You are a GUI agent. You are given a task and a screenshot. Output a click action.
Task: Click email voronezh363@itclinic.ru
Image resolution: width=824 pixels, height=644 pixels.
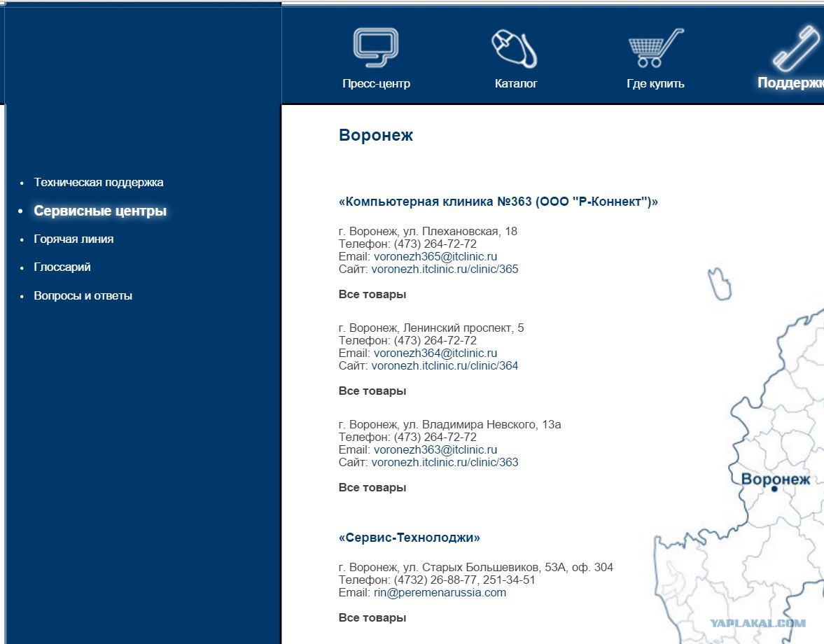435,449
